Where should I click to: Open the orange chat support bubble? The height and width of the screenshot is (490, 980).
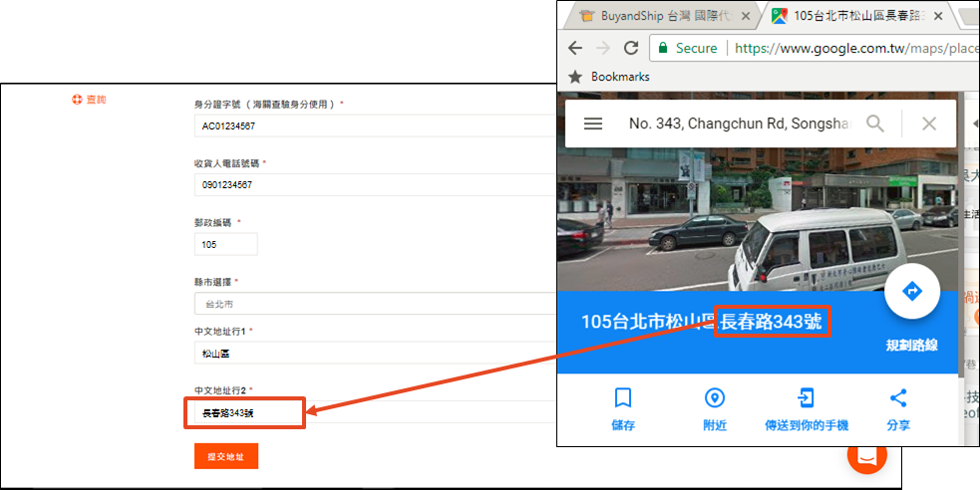point(867,455)
